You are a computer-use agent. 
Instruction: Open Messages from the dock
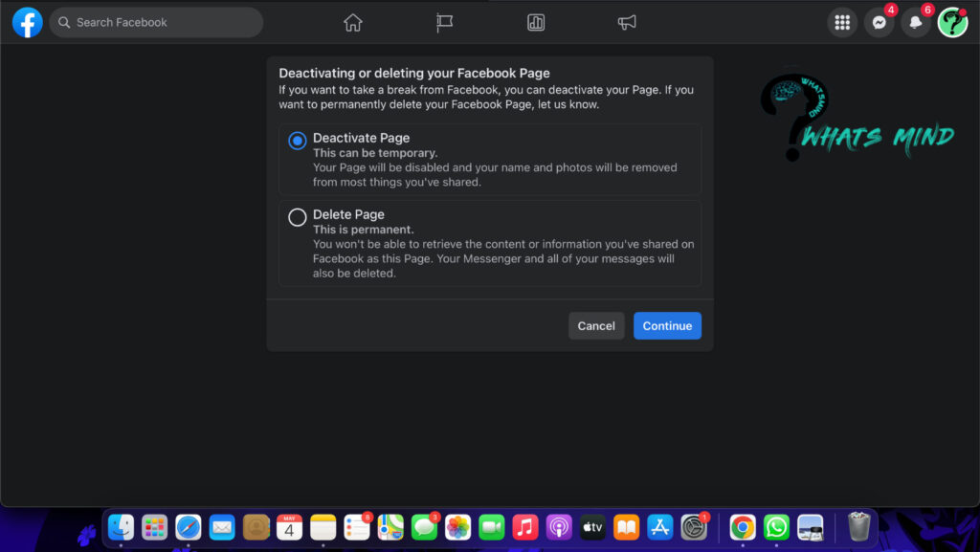point(424,528)
